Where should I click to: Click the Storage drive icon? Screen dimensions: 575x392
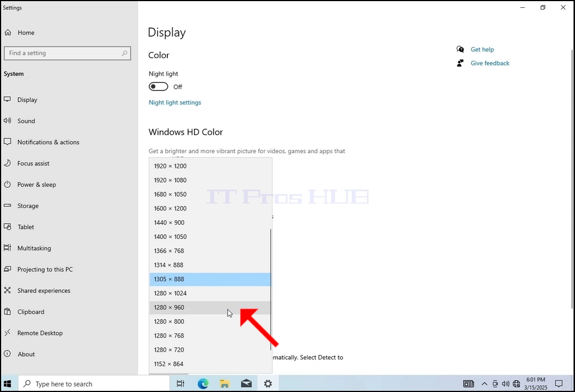[7, 206]
